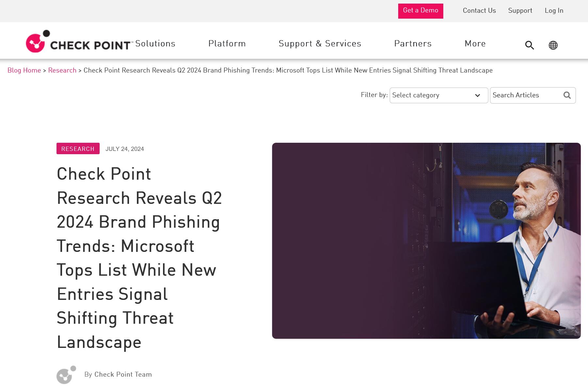Open the Solutions menu
Screen dimensions: 588x392
click(x=155, y=43)
